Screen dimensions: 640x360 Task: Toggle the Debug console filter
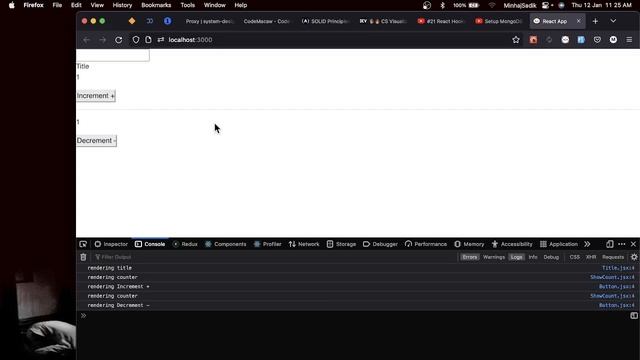tap(551, 257)
